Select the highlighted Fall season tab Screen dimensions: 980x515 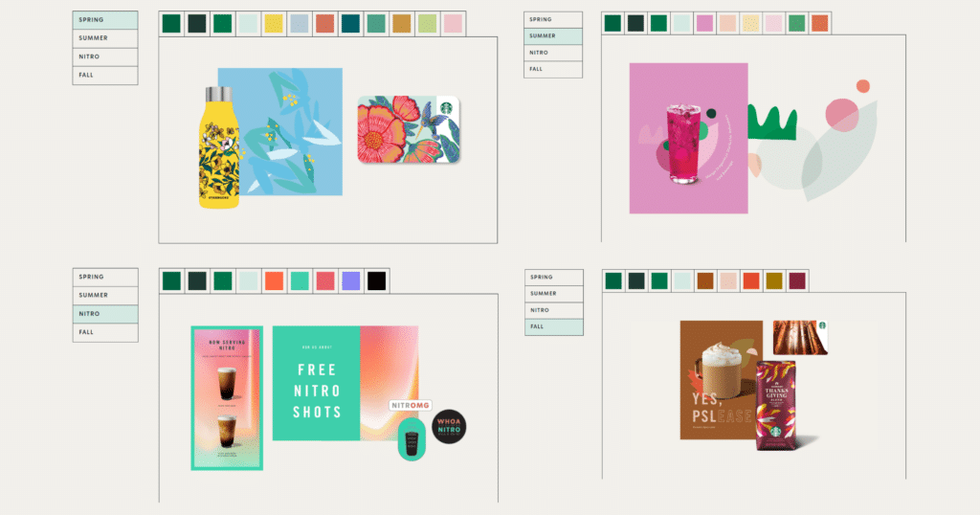point(553,327)
